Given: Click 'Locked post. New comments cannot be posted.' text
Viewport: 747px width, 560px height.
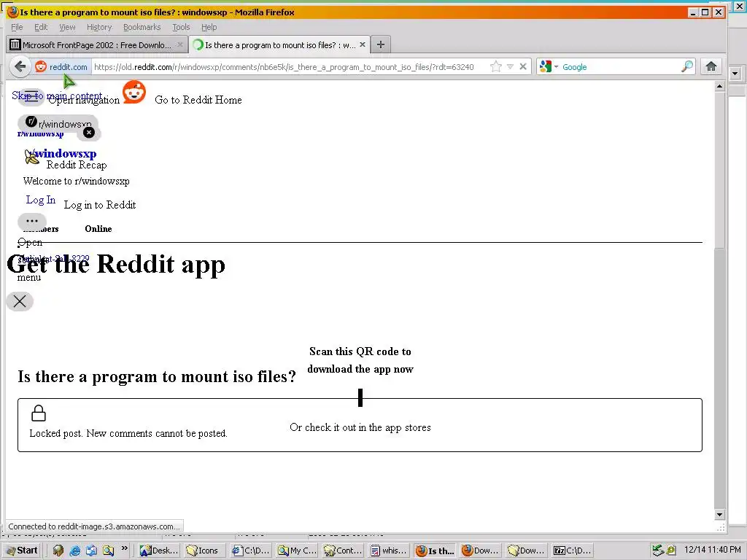Looking at the screenshot, I should click(128, 433).
